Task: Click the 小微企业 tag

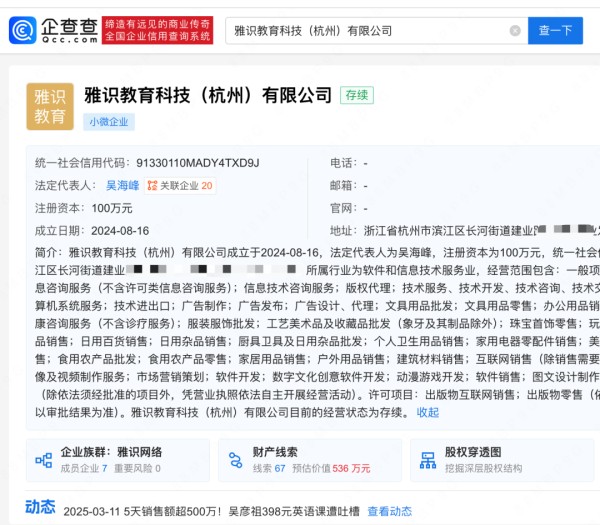Action: (109, 122)
